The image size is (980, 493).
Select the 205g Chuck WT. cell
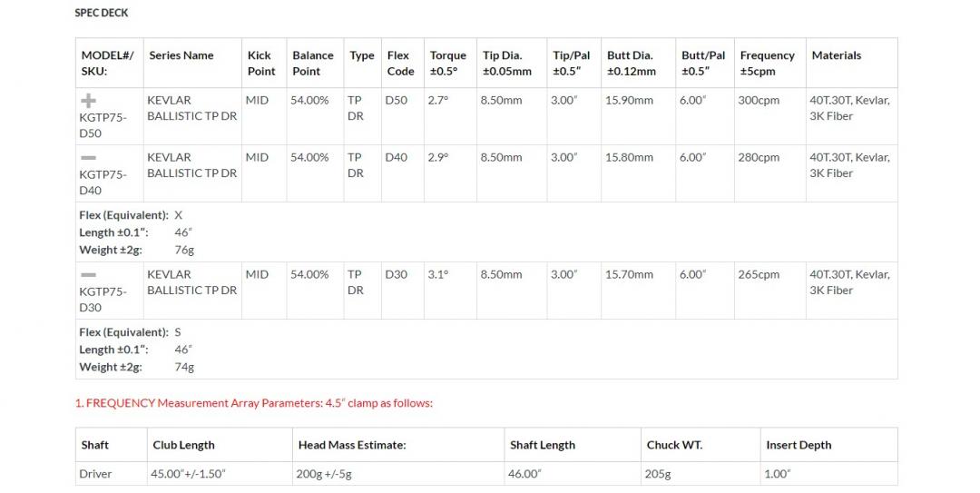coord(659,474)
